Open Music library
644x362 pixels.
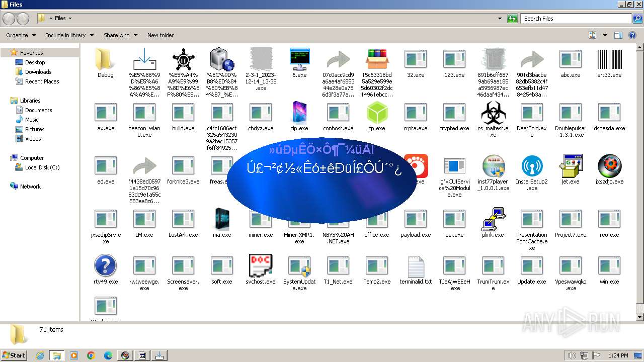(32, 120)
